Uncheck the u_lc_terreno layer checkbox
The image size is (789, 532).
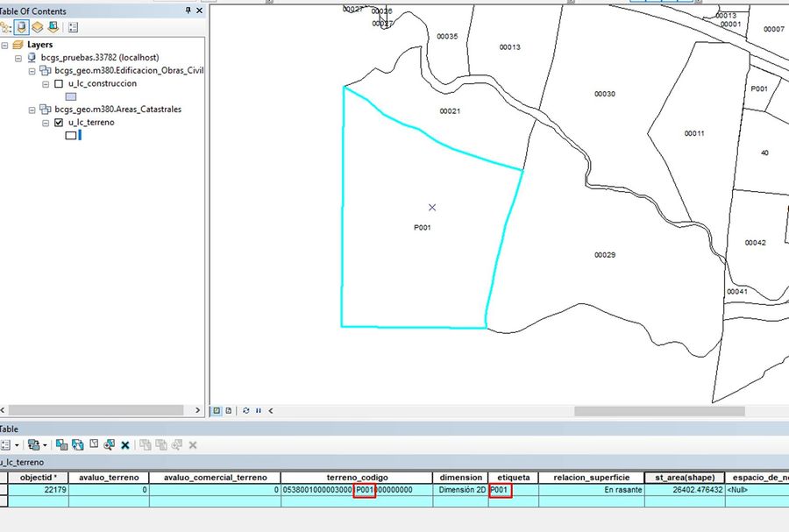59,122
